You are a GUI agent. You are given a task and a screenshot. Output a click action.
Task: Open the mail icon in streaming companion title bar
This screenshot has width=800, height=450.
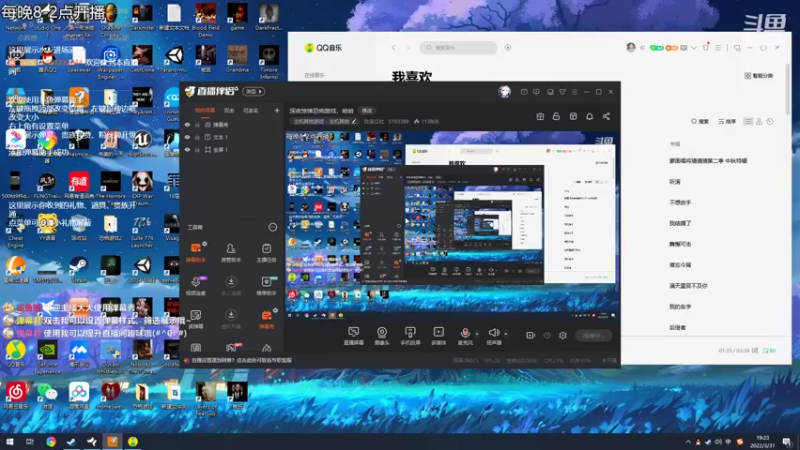[524, 92]
